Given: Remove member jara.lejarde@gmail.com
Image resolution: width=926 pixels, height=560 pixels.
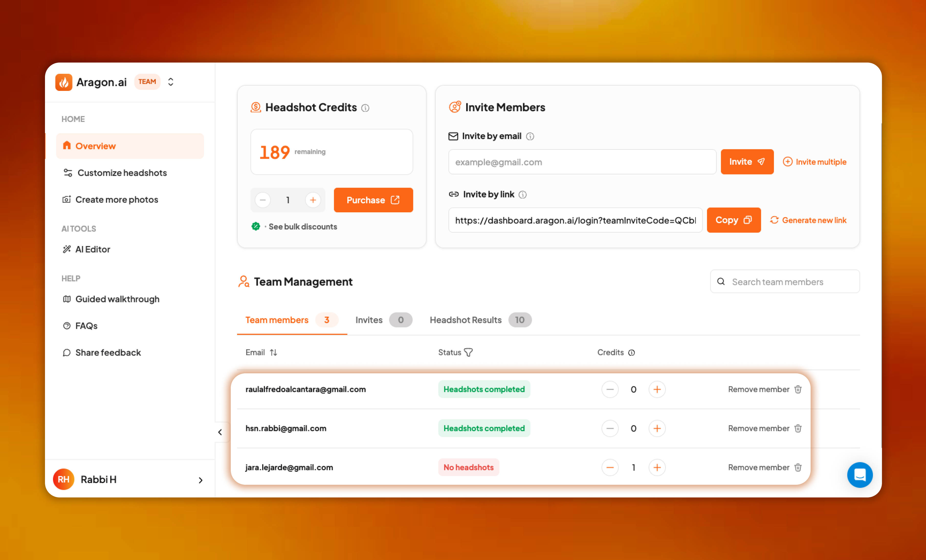Looking at the screenshot, I should pos(765,468).
